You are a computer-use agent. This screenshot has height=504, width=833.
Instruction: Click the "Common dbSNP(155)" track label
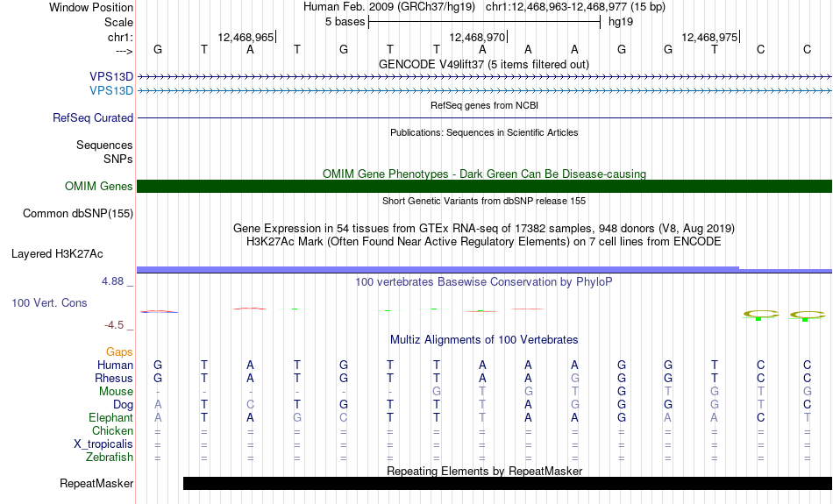[78, 214]
